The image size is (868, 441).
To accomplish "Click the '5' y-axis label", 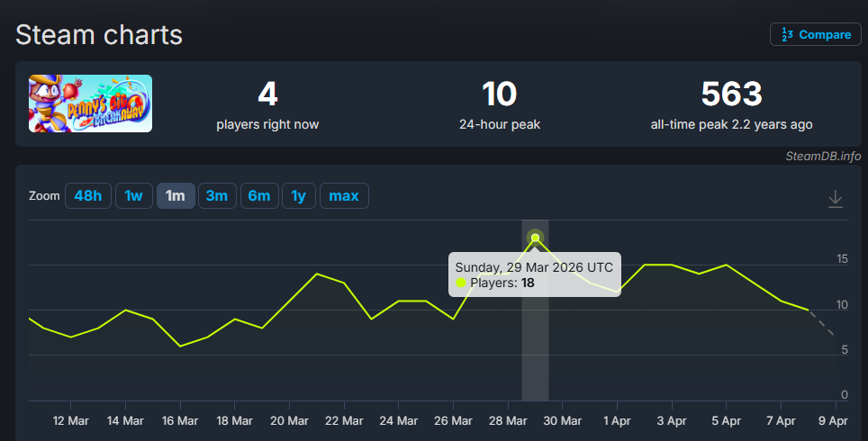I will 845,350.
